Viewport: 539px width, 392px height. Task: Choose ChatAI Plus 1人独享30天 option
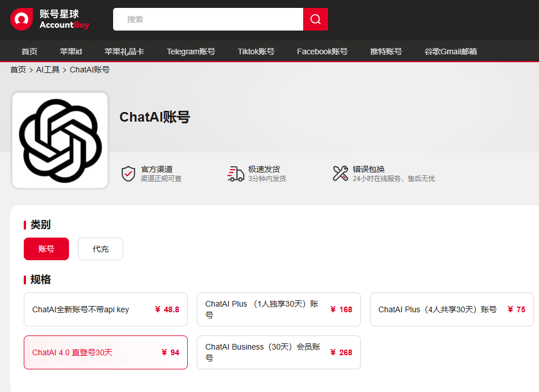point(278,309)
